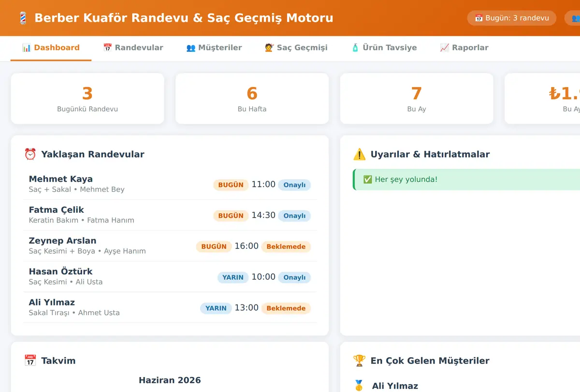The height and width of the screenshot is (392, 580).
Task: Click the calendar icon beside Takvim
Action: pyautogui.click(x=30, y=361)
